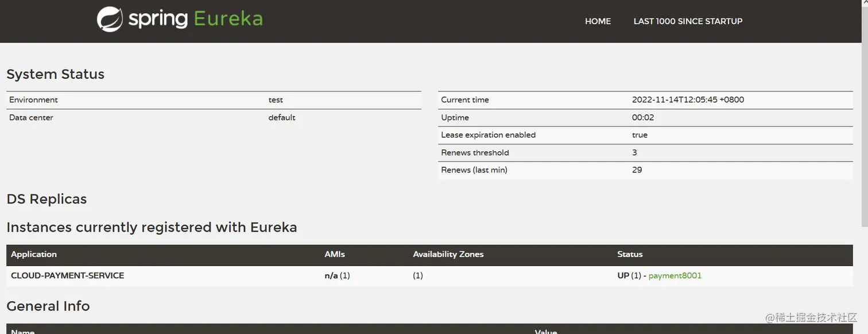Screen dimensions: 868x334
Task: Select the current time value 2022-11-14T12:05:45 +0800
Action: pos(688,99)
